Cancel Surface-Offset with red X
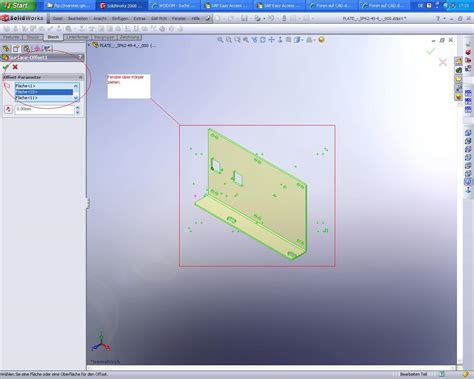 (15, 67)
